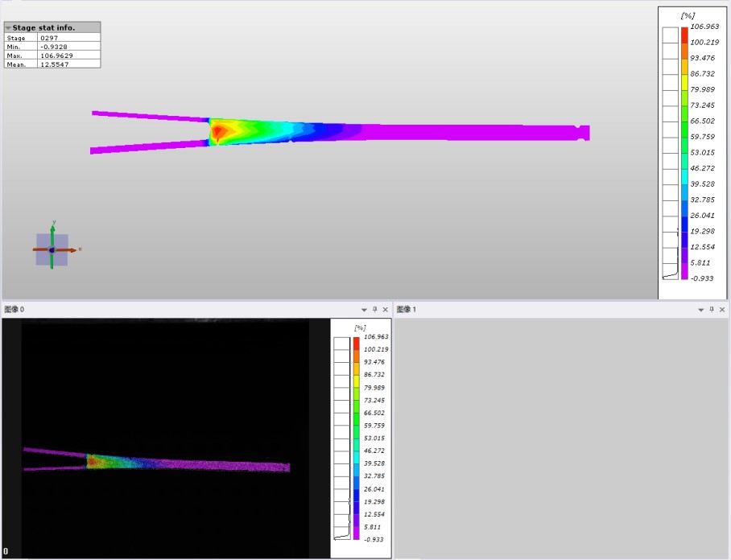Pin the 图像 0 panel
731x560 pixels.
374,310
